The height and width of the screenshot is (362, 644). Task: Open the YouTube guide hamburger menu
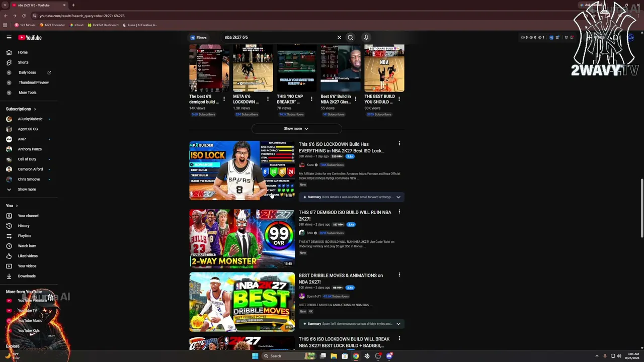coord(9,38)
